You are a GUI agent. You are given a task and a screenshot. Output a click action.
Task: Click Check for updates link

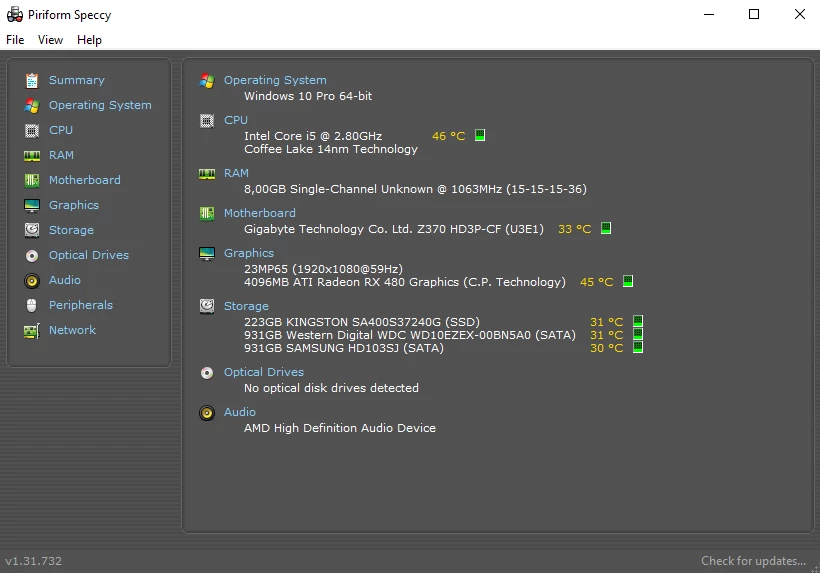tap(754, 561)
